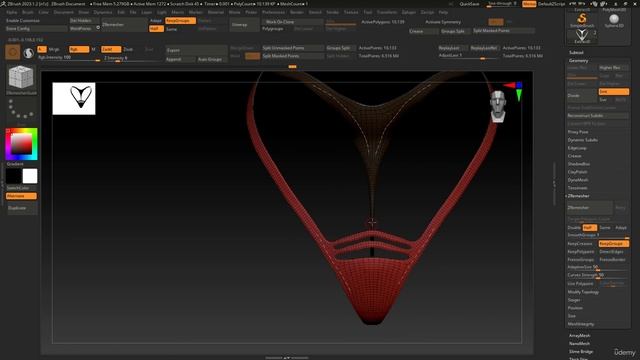
Task: Adjust the Curves Strength slider
Action: (598, 275)
